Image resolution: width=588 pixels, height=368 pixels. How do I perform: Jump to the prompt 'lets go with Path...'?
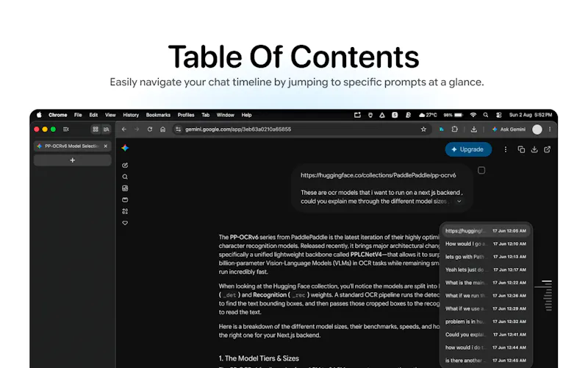(x=486, y=257)
